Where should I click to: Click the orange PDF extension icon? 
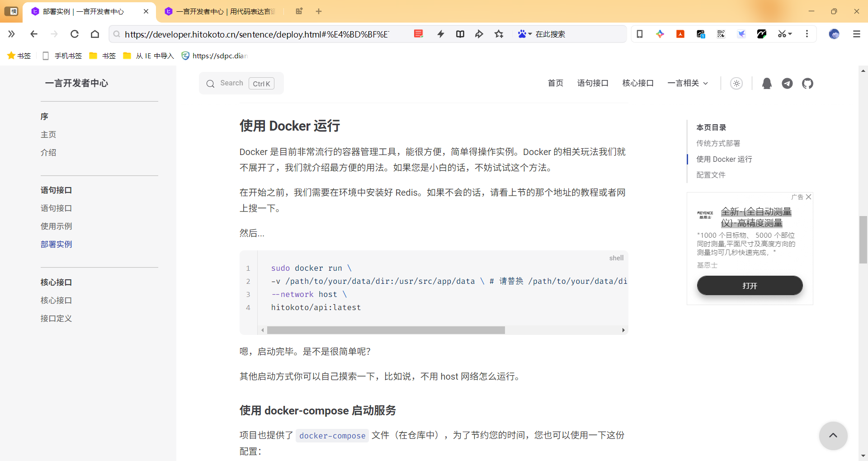tap(680, 34)
